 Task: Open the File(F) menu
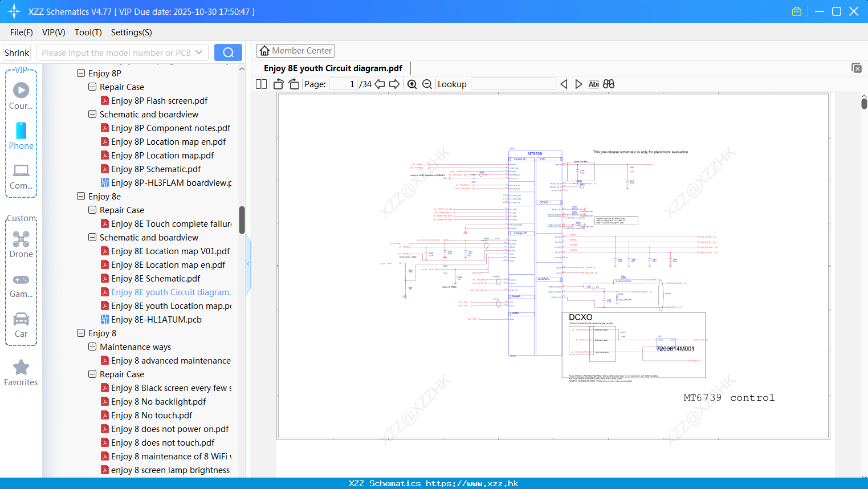click(22, 32)
